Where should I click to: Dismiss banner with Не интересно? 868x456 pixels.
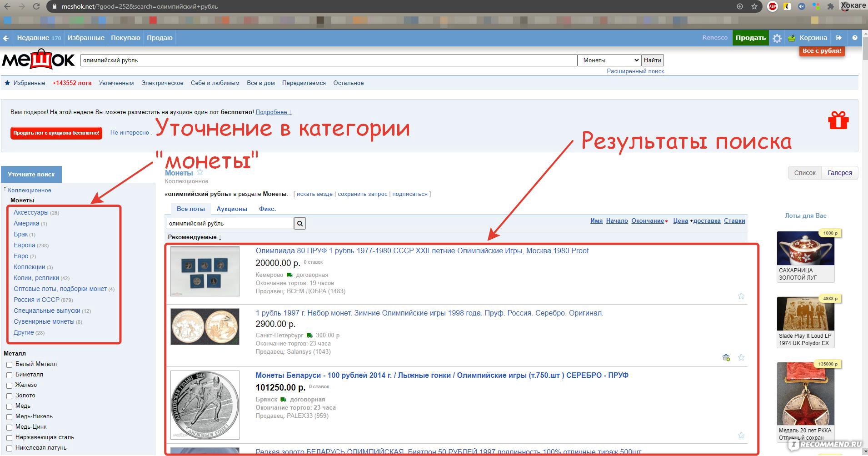pos(130,133)
